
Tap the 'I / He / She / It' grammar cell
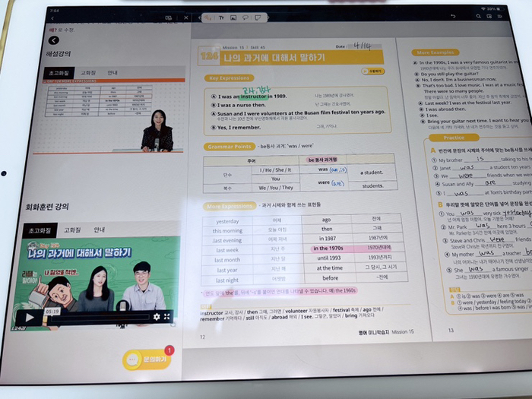point(275,169)
